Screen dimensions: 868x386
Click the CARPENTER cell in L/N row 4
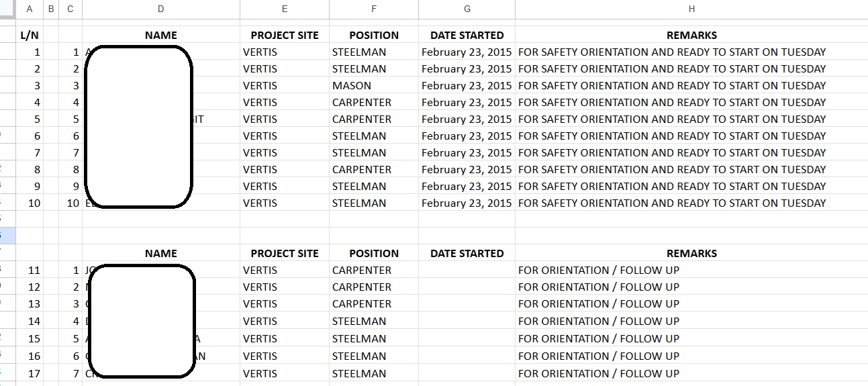coord(373,103)
